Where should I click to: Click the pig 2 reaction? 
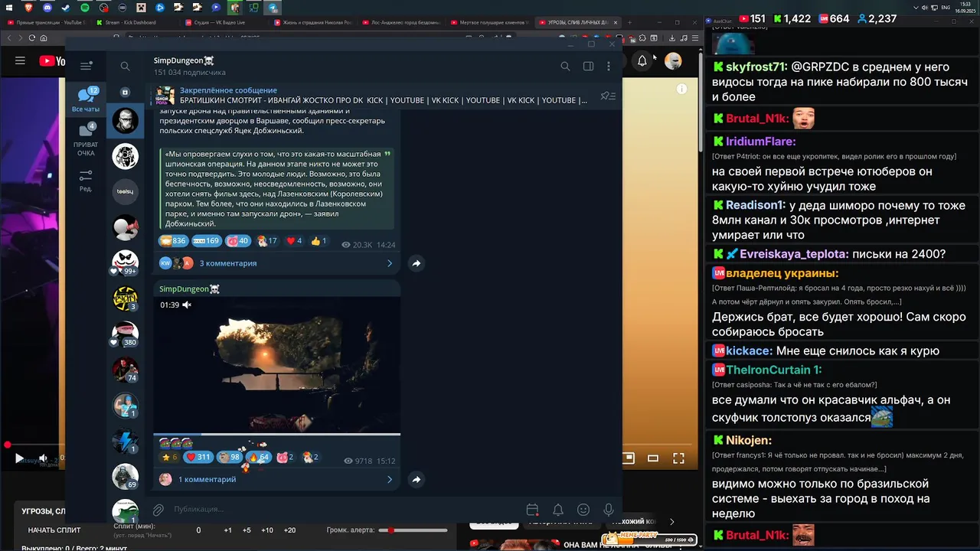pyautogui.click(x=286, y=457)
